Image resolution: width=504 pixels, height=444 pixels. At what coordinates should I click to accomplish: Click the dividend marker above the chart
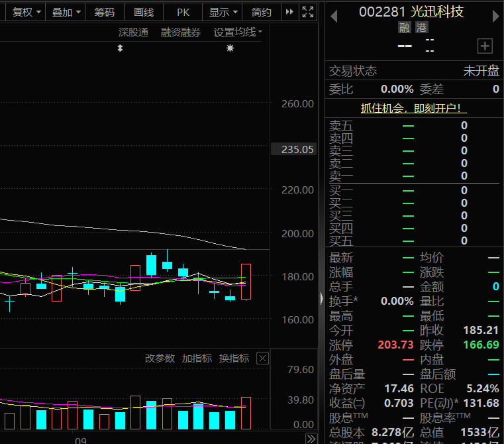coord(120,48)
